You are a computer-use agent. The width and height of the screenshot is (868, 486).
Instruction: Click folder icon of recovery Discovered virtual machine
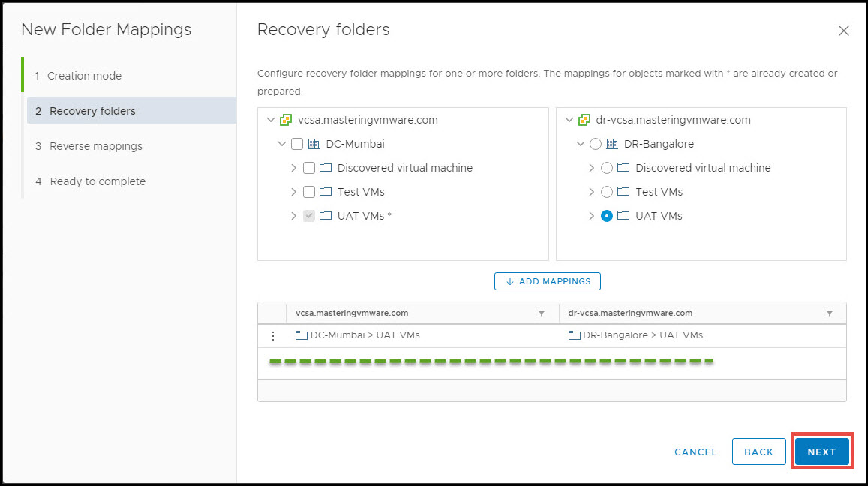click(623, 168)
